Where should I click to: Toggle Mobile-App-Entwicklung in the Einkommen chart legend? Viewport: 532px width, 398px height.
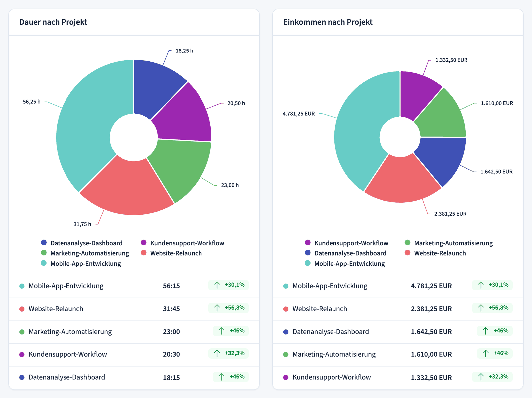345,263
